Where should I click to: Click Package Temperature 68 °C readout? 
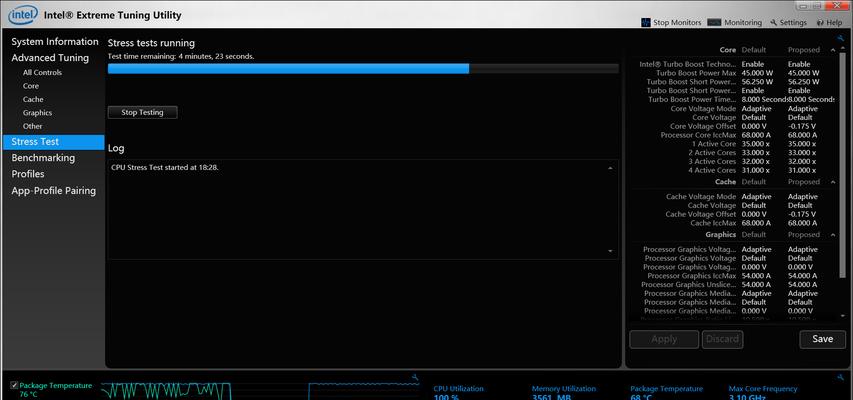point(666,393)
